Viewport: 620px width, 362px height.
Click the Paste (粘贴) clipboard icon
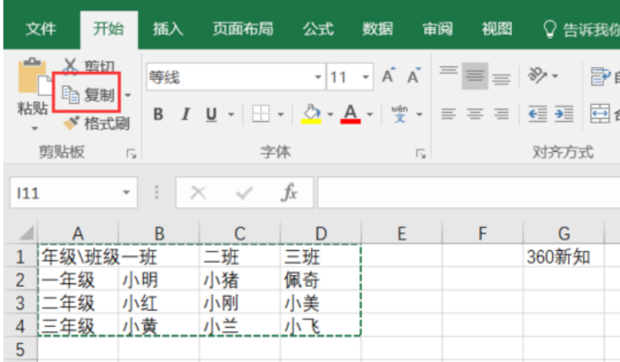34,77
